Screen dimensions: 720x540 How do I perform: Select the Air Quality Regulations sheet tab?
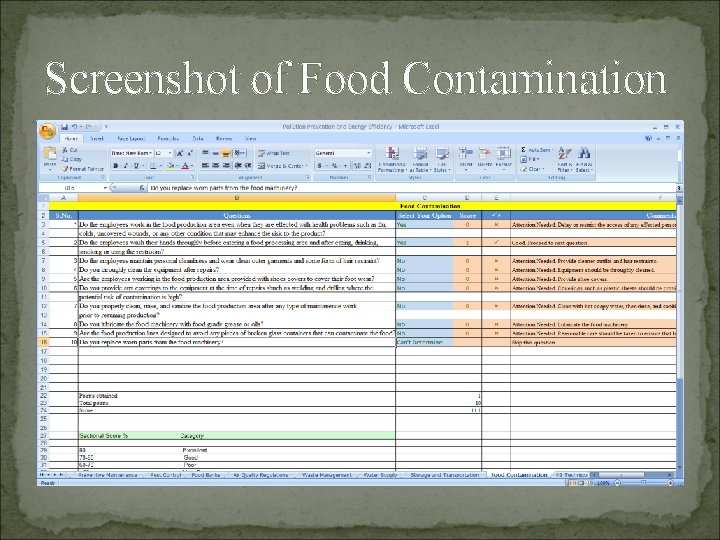pos(260,475)
